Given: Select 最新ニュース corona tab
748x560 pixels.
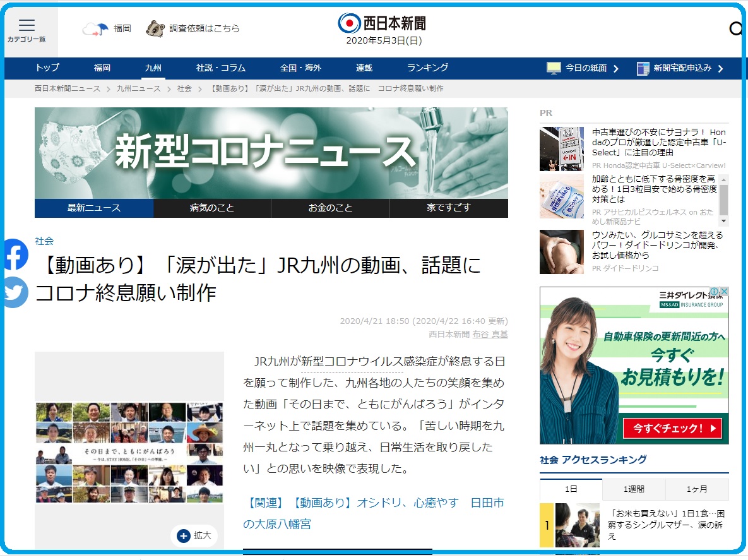Looking at the screenshot, I should (94, 208).
